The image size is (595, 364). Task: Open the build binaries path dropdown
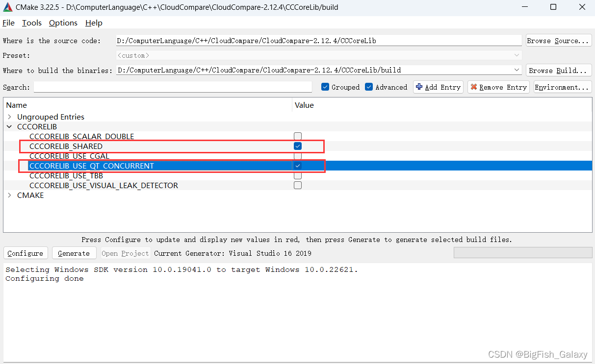click(517, 70)
